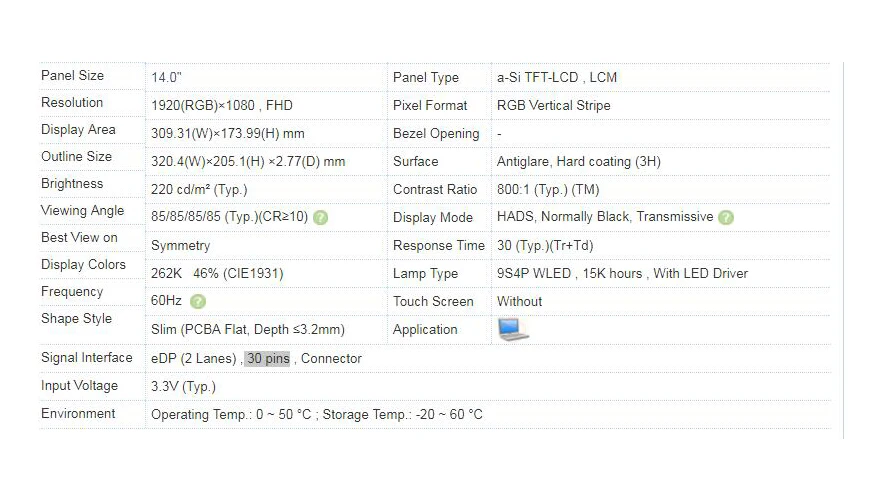
Task: Click the 'Without' touch screen value
Action: [519, 301]
